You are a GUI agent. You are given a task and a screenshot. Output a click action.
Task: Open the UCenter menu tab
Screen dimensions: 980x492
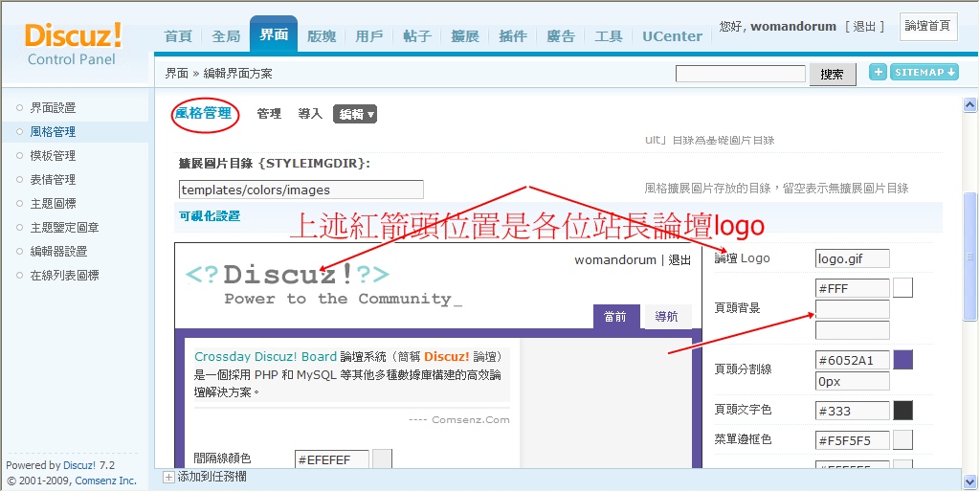pyautogui.click(x=673, y=36)
